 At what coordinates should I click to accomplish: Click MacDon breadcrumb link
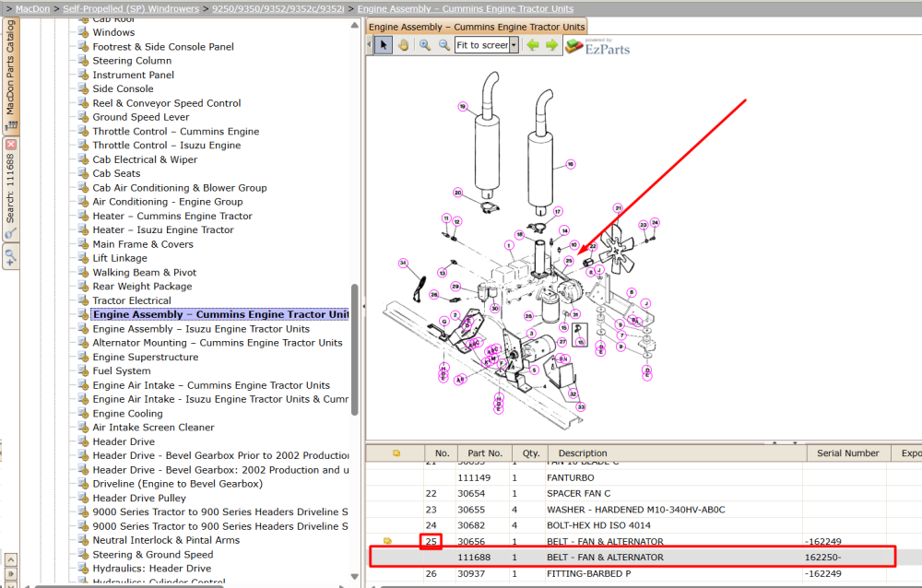pyautogui.click(x=33, y=9)
